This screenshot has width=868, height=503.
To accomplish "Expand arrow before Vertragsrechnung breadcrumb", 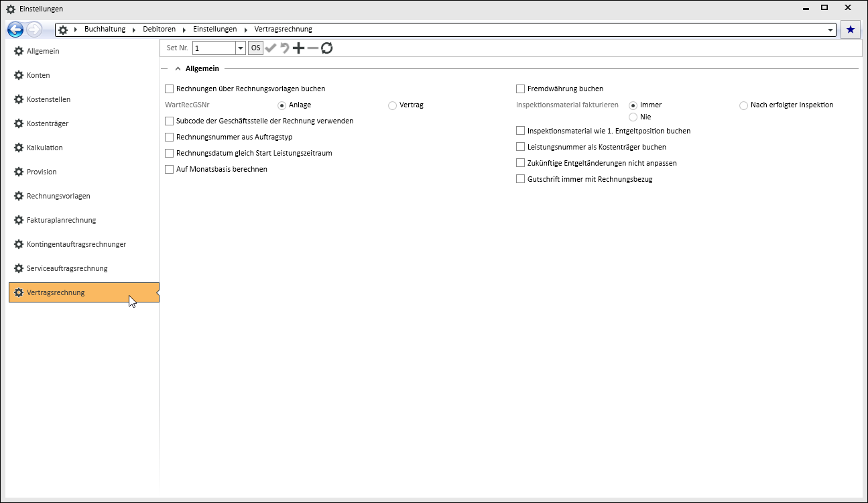I will 246,30.
